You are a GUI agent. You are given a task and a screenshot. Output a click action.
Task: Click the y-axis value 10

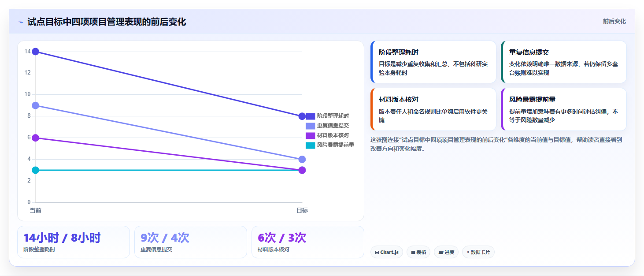[27, 94]
